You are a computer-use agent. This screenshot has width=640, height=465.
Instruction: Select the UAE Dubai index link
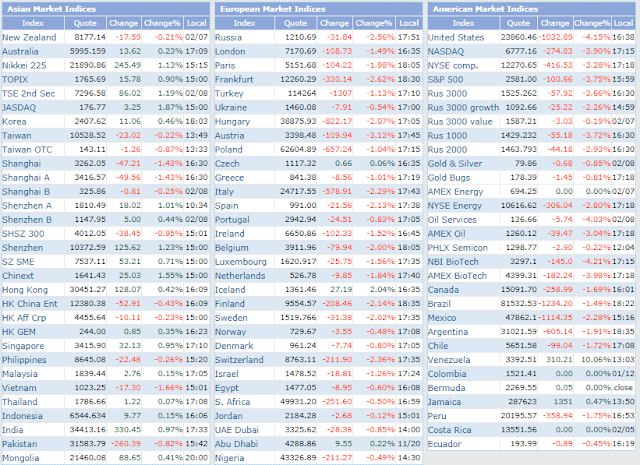pos(237,430)
